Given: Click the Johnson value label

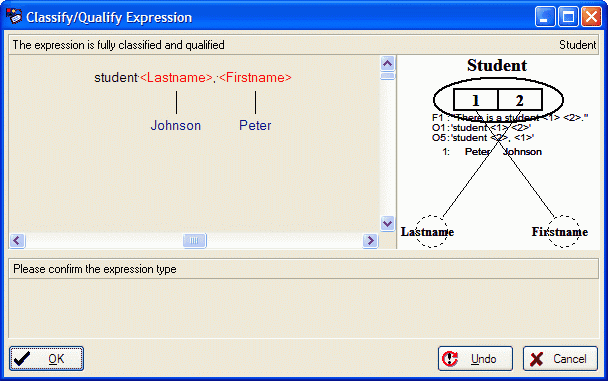Looking at the screenshot, I should (x=176, y=125).
